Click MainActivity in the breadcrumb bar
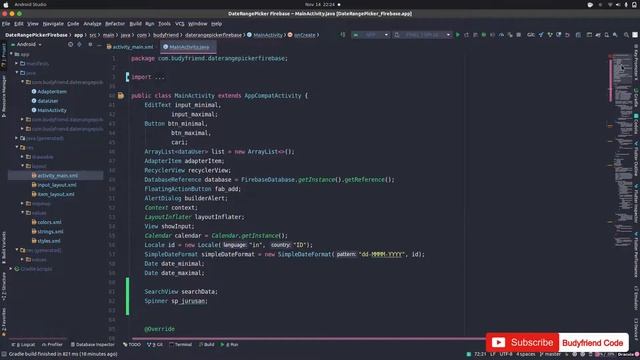 [265, 35]
